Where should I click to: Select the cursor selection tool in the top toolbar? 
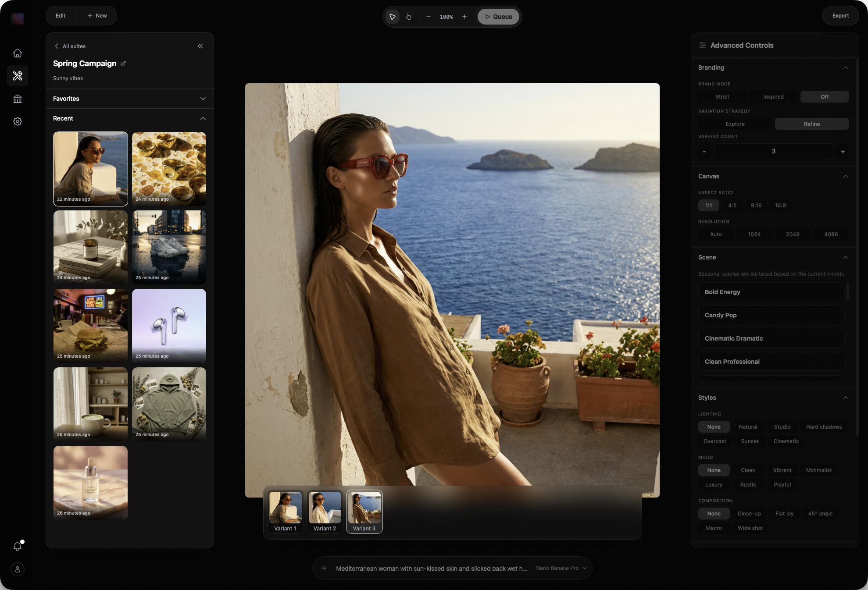(392, 17)
